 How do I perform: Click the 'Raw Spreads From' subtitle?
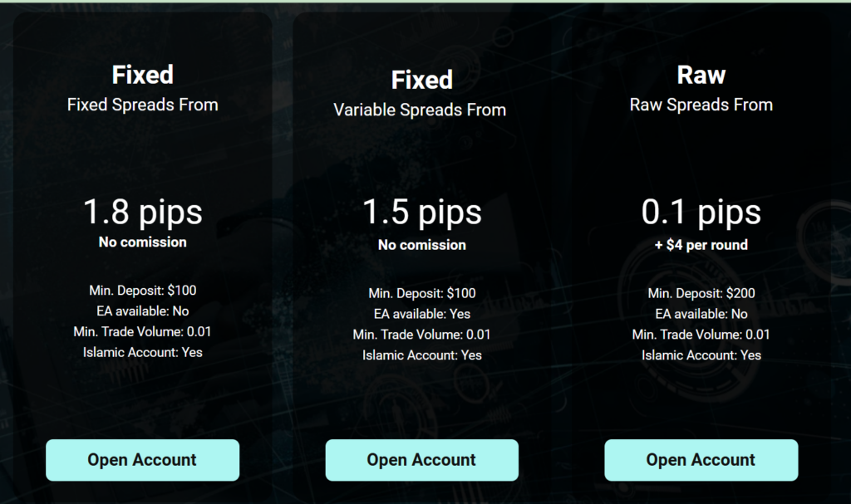(x=701, y=105)
